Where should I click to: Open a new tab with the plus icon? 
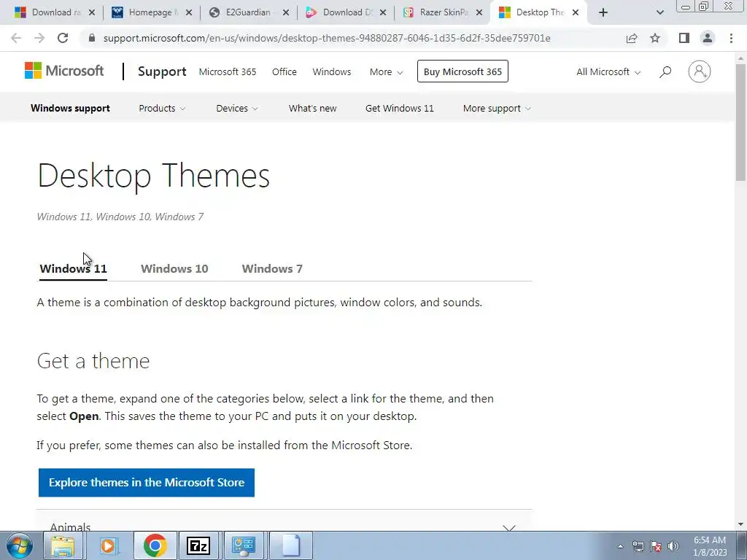603,12
